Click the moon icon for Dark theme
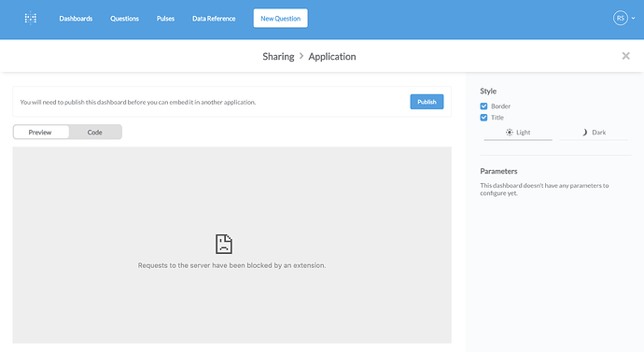Image resolution: width=644 pixels, height=352 pixels. coord(585,133)
